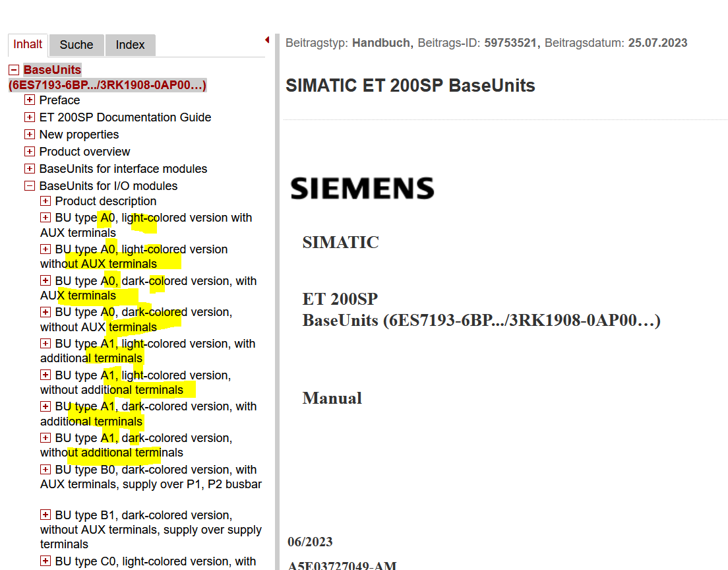Open the Preface entry
This screenshot has width=728, height=570.
pos(59,100)
